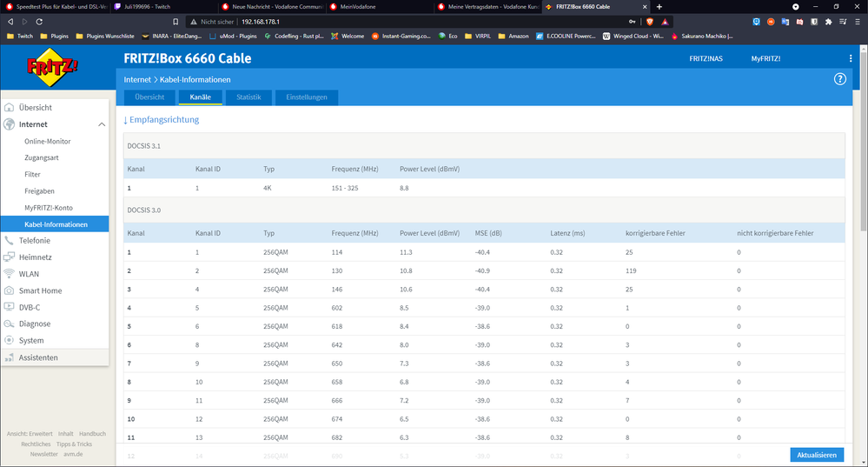Reload the page with browser refresh icon
The height and width of the screenshot is (467, 868).
coord(39,22)
